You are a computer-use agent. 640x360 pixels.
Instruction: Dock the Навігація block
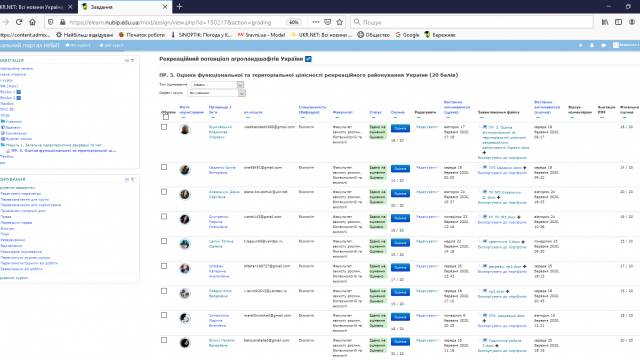coord(132,60)
